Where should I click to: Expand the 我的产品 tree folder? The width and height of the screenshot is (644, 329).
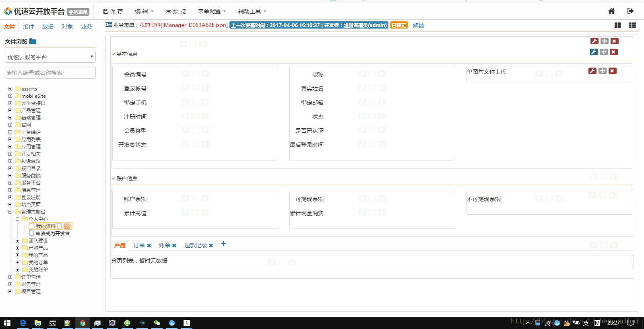[x=17, y=255]
